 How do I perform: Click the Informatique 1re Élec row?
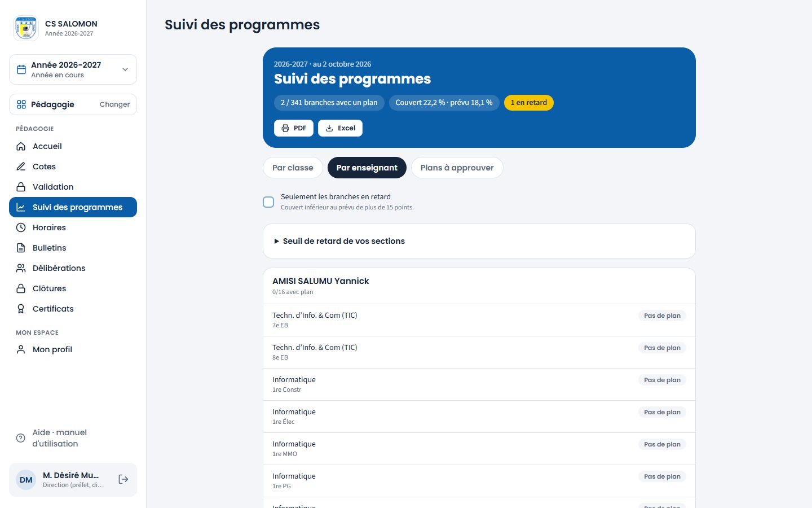pyautogui.click(x=479, y=417)
